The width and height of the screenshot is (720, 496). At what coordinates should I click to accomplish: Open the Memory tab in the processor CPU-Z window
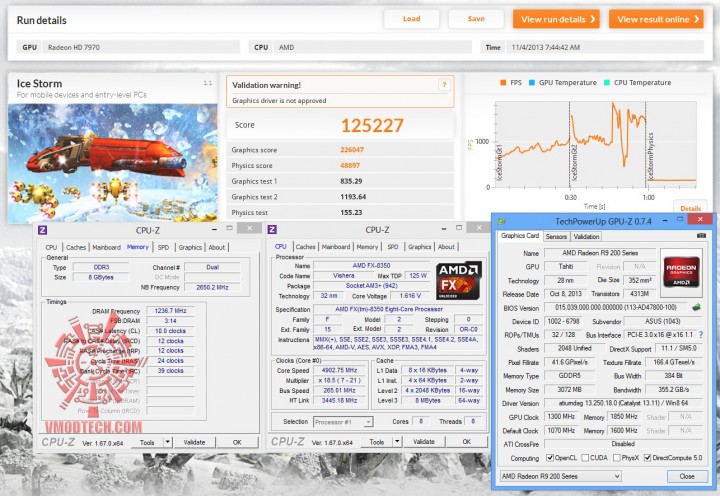367,247
